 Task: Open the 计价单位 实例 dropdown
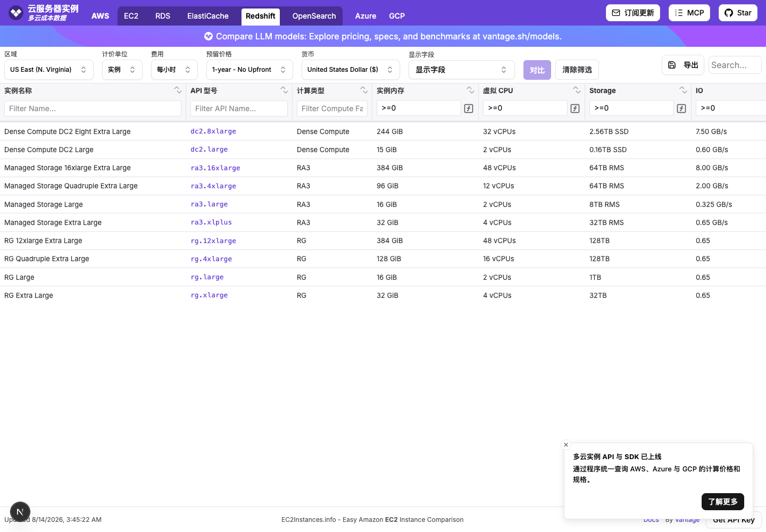coord(122,70)
